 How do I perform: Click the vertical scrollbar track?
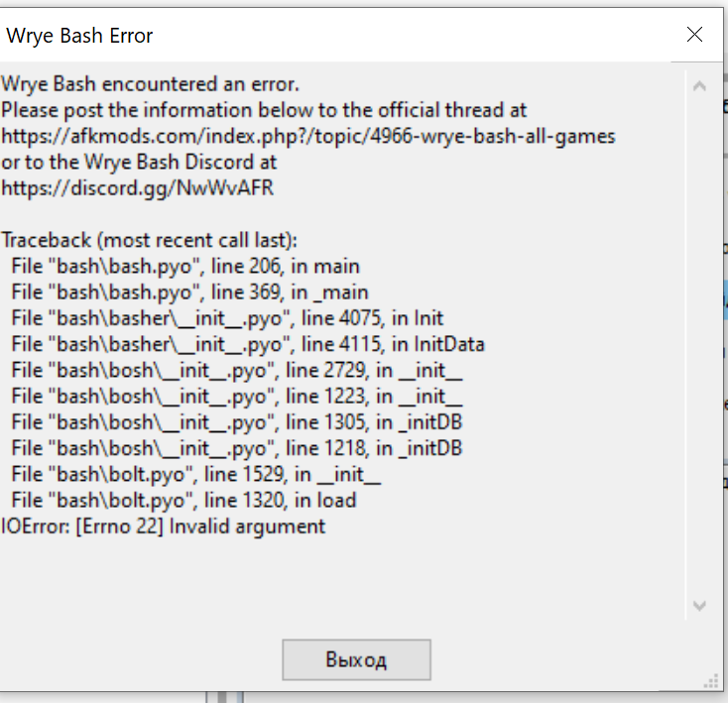(699, 347)
